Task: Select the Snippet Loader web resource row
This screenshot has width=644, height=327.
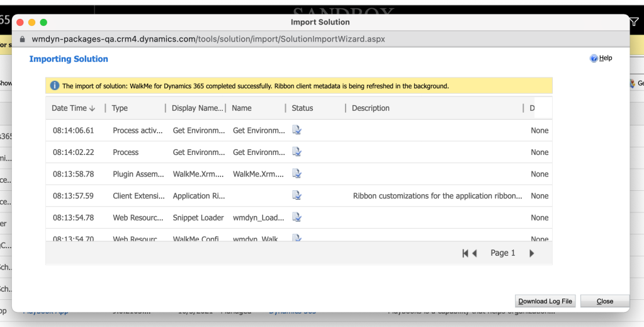Action: [198, 217]
